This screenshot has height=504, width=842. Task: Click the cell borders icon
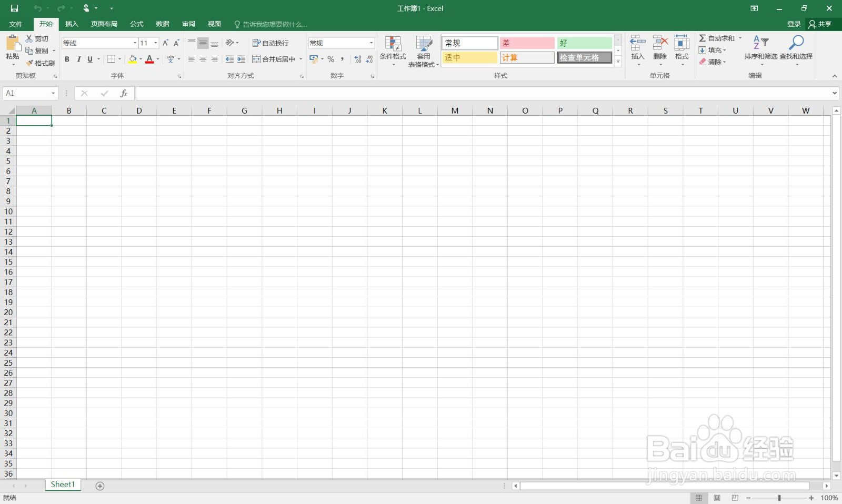(x=111, y=59)
